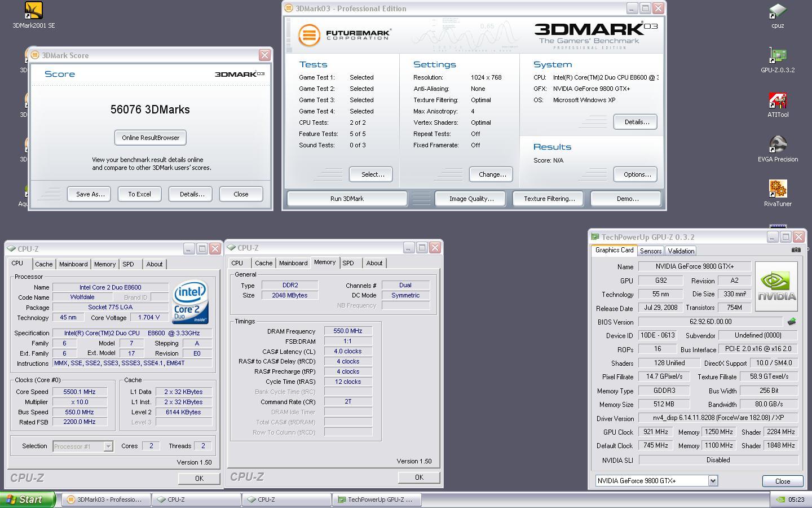Click the taskbar clock showing 05:23

coord(796,500)
